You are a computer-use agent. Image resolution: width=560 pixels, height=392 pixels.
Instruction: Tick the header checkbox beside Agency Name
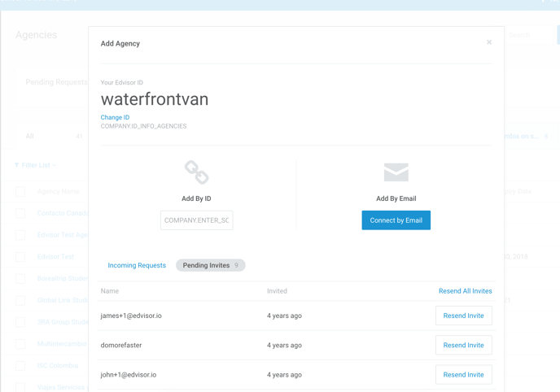pos(20,192)
